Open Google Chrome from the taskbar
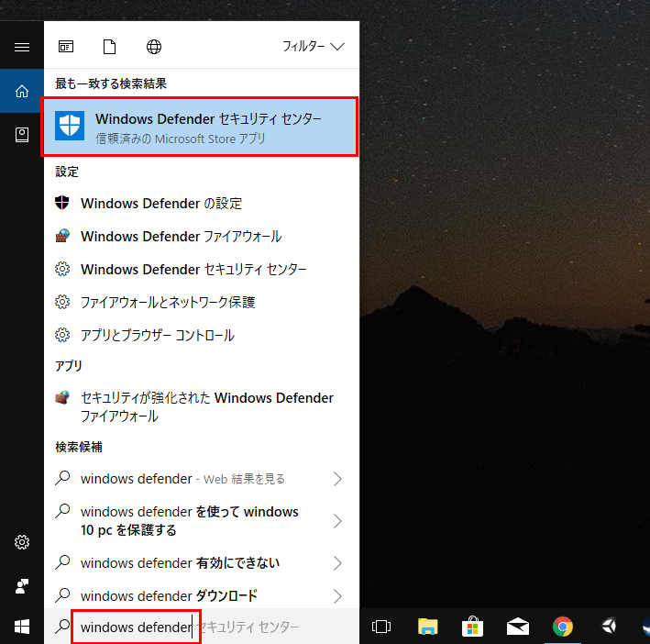Viewport: 650px width, 644px height. pos(563,627)
